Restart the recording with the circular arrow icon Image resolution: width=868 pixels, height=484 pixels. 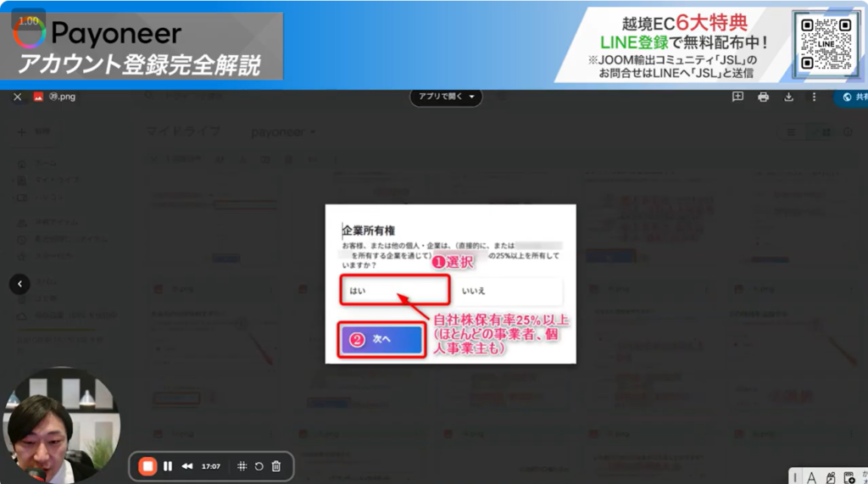[x=259, y=466]
